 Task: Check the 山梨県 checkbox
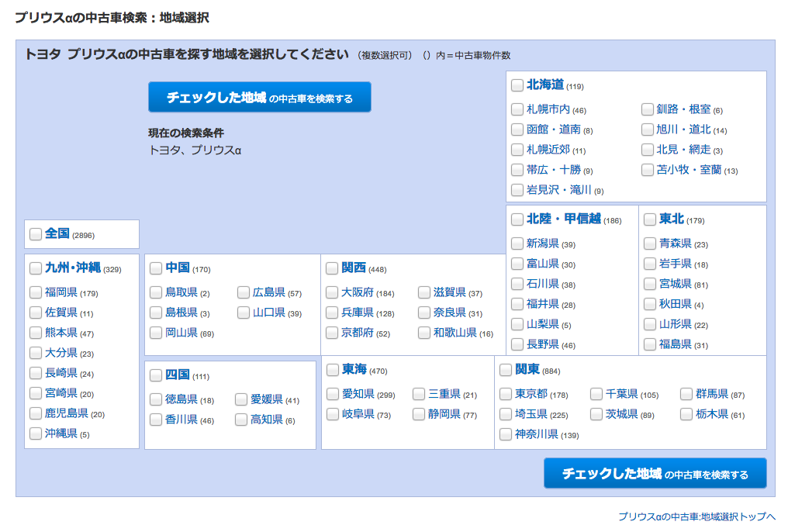pyautogui.click(x=517, y=324)
